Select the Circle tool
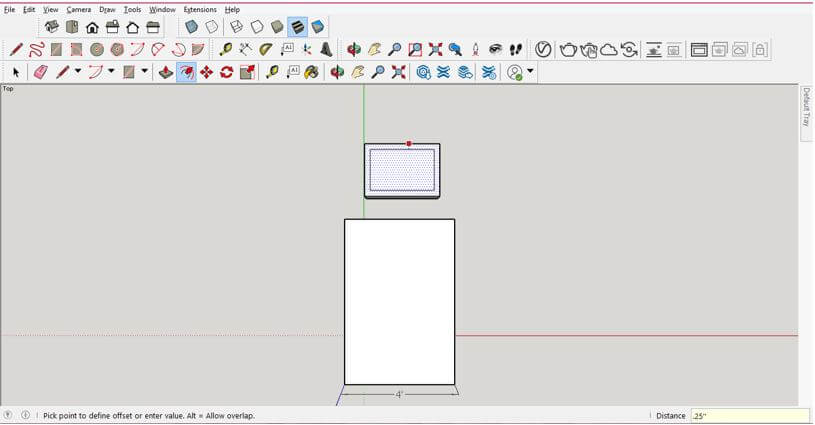Viewport: 815px width, 425px height. [97, 50]
